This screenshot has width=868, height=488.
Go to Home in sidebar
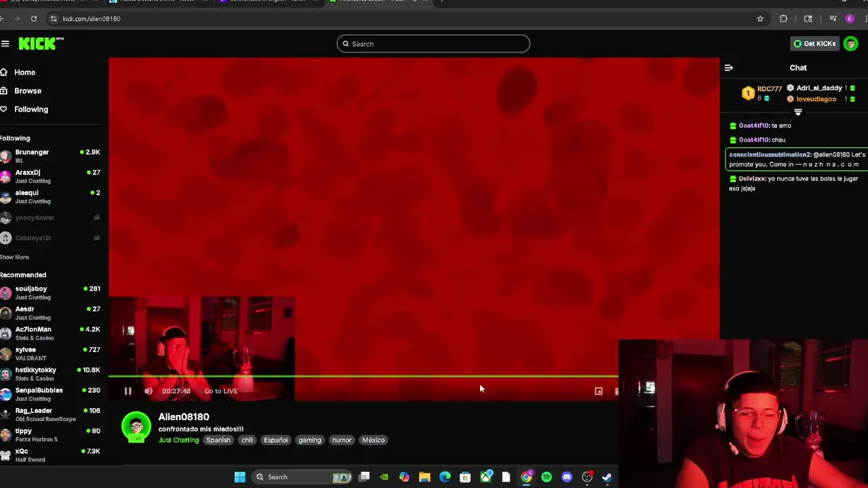[24, 73]
